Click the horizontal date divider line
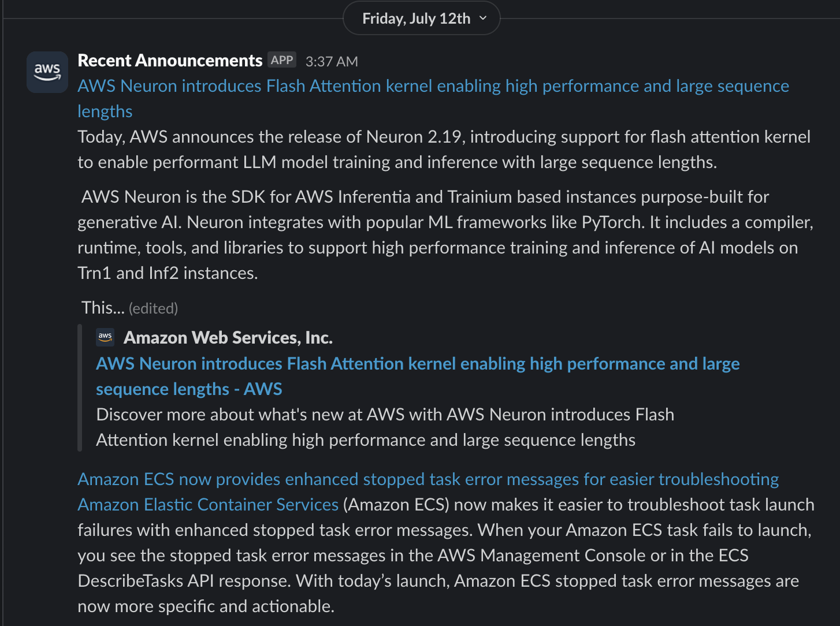 (x=173, y=18)
